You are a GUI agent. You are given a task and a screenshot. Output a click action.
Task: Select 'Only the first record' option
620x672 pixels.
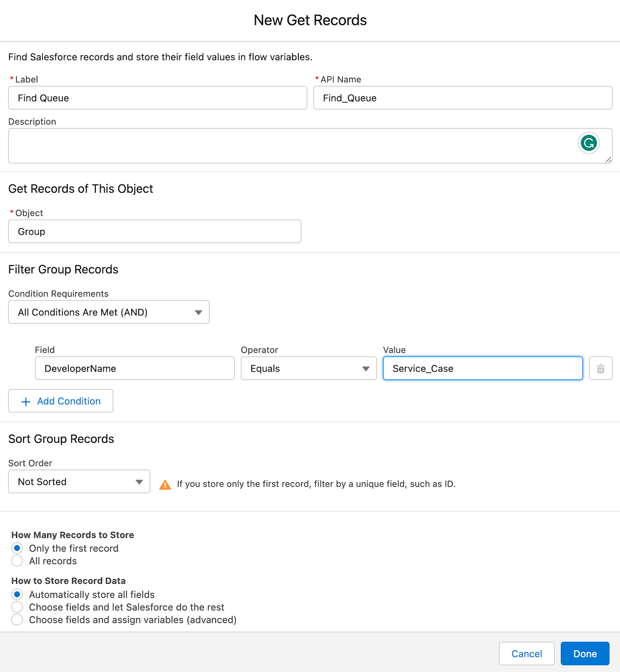(17, 548)
